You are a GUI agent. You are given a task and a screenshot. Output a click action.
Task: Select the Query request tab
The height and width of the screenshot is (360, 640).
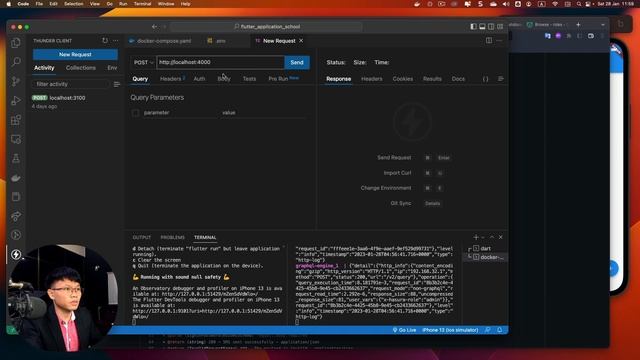tap(140, 79)
